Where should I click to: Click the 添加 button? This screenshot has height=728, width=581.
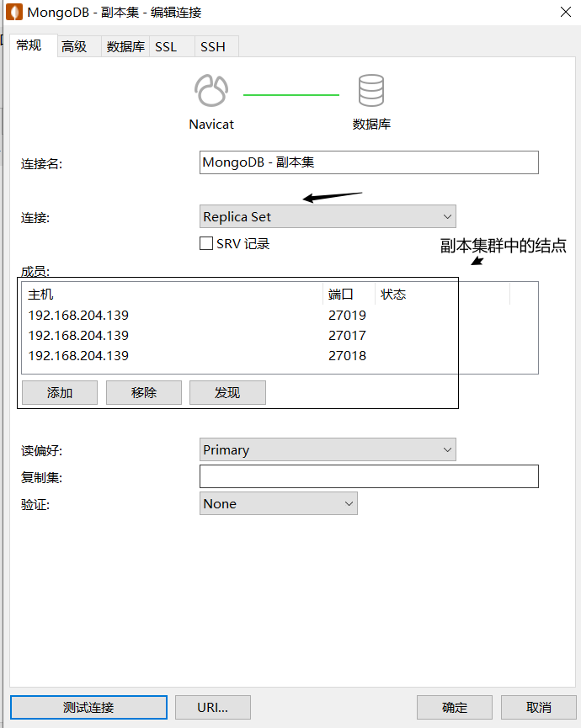coord(60,393)
